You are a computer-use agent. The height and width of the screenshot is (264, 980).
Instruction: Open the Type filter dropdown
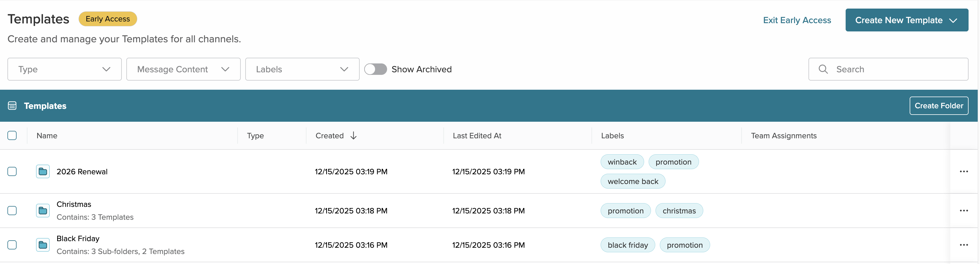[x=64, y=69]
